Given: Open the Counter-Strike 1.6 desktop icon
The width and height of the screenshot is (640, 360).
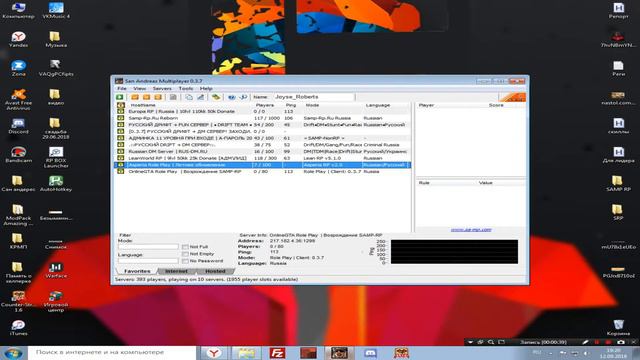Looking at the screenshot, I should click(x=18, y=302).
